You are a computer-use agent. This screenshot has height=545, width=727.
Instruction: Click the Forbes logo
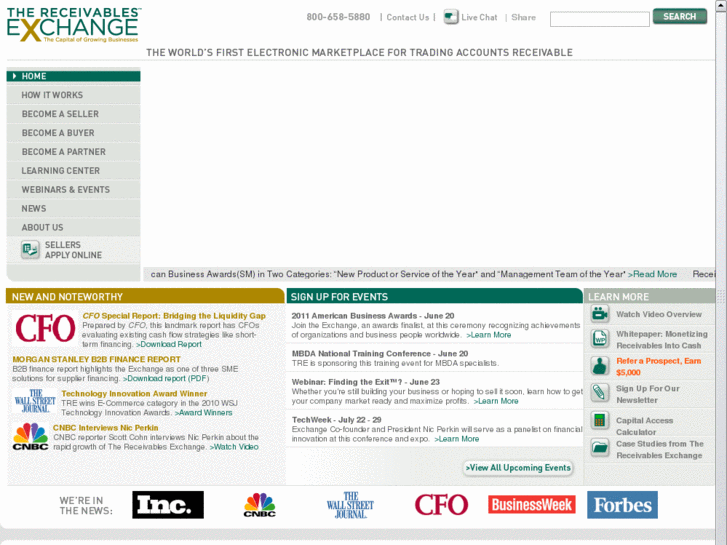(622, 505)
